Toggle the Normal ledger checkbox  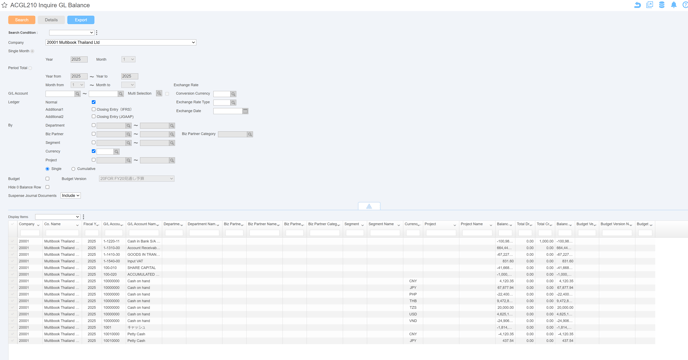pyautogui.click(x=93, y=102)
